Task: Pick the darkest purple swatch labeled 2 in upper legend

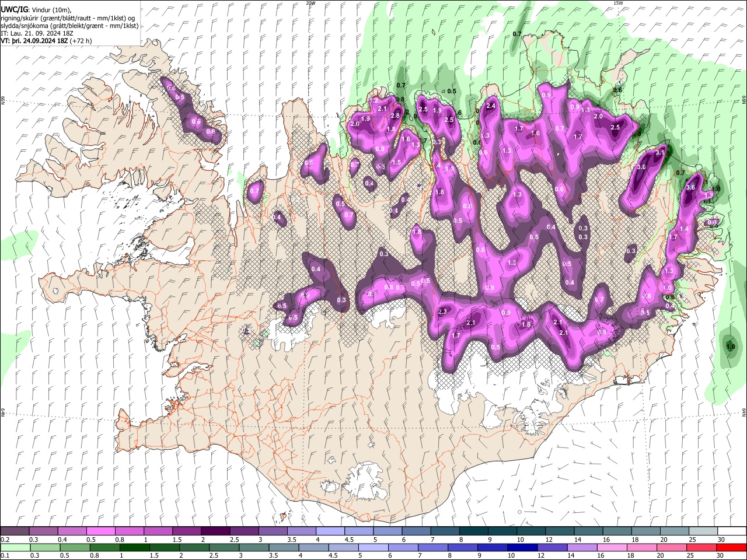Action: 215,531
